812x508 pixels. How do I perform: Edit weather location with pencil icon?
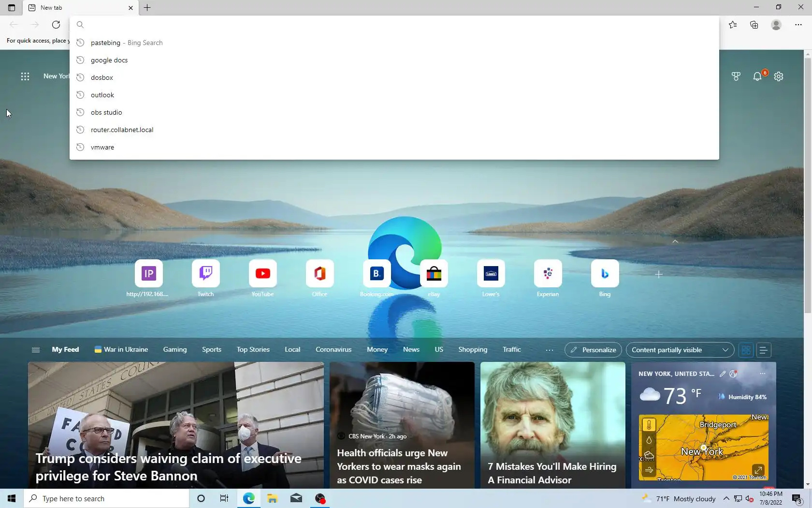coord(723,374)
